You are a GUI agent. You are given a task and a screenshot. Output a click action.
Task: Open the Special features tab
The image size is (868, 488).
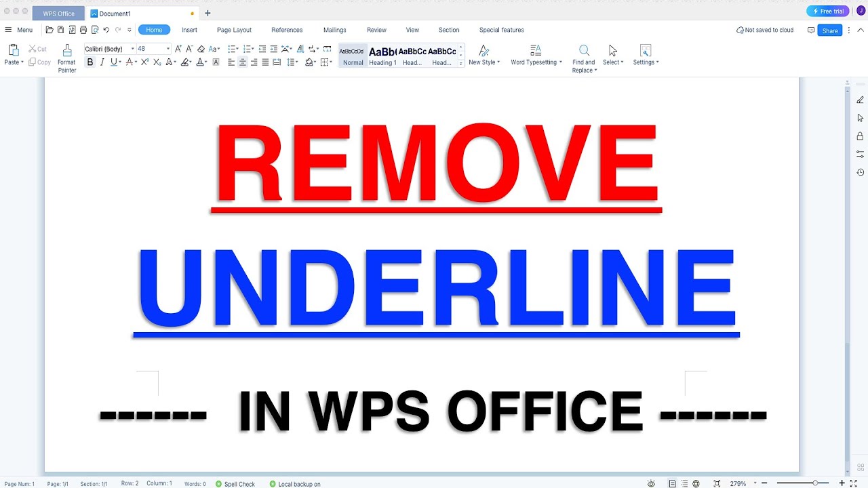point(502,30)
